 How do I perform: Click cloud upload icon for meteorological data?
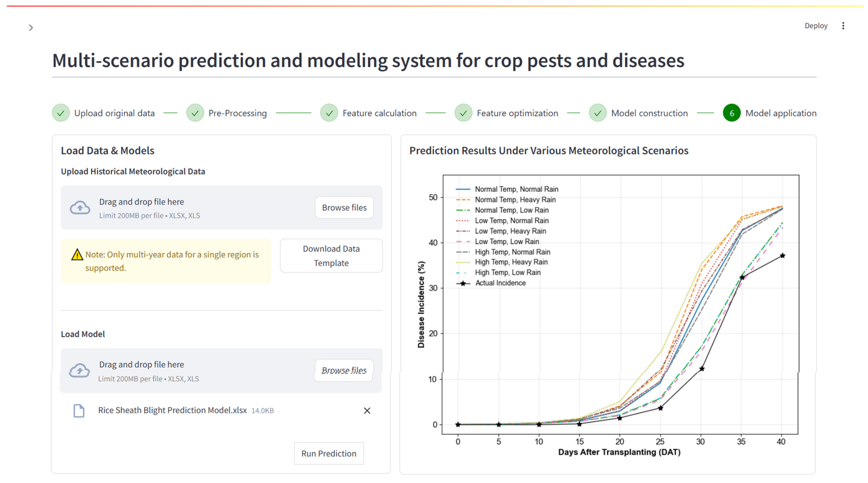(x=80, y=207)
